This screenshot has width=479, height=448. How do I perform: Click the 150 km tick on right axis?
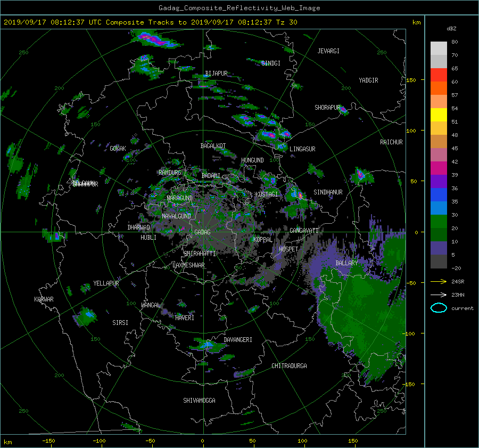[411, 80]
